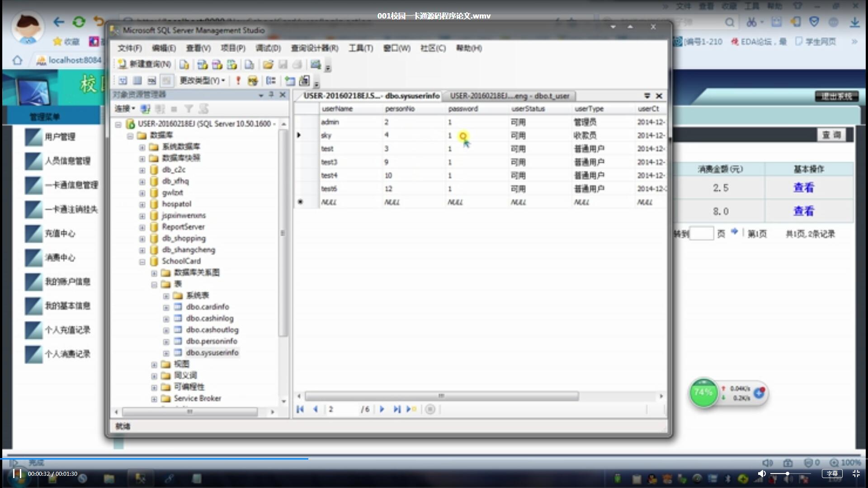Select the userName column header

click(x=350, y=109)
